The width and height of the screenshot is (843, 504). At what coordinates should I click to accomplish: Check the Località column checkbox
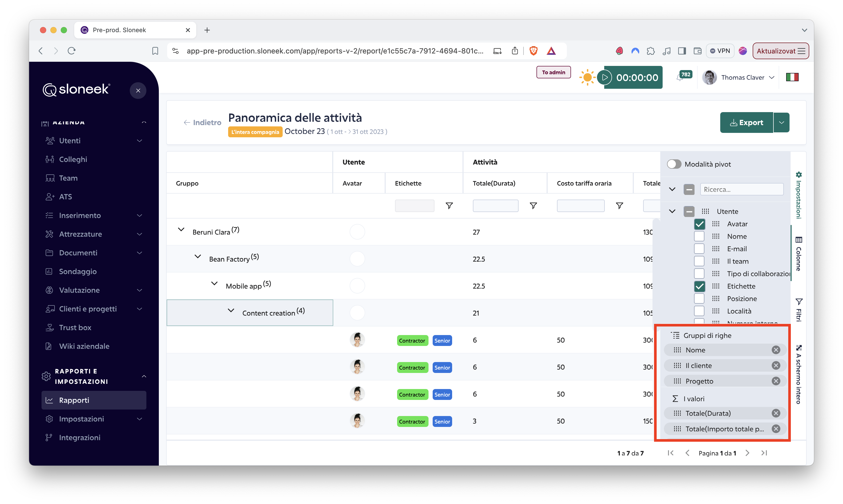point(699,311)
